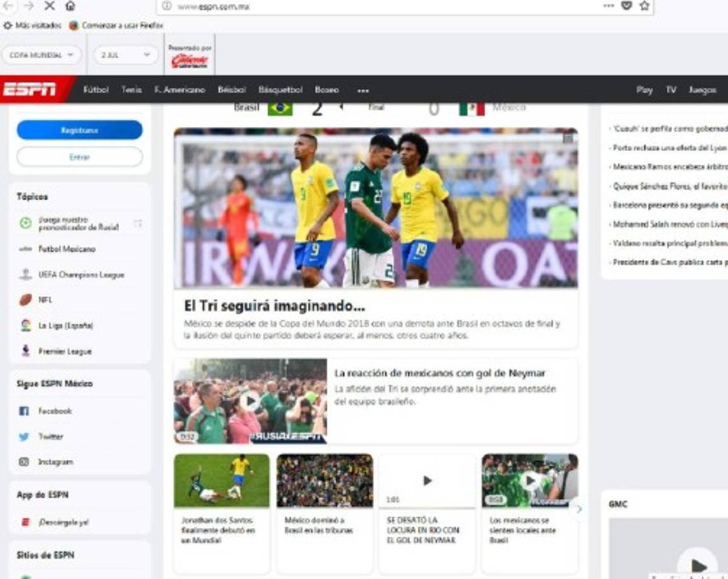This screenshot has height=579, width=728.
Task: Click the red ESPN app icon next to Descárgala ya
Action: tap(25, 522)
